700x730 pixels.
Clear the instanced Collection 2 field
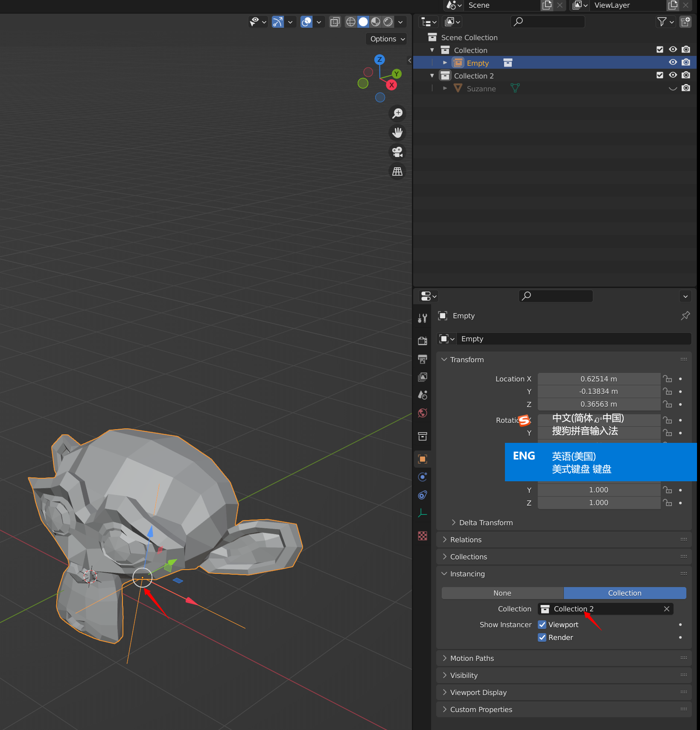pos(667,609)
